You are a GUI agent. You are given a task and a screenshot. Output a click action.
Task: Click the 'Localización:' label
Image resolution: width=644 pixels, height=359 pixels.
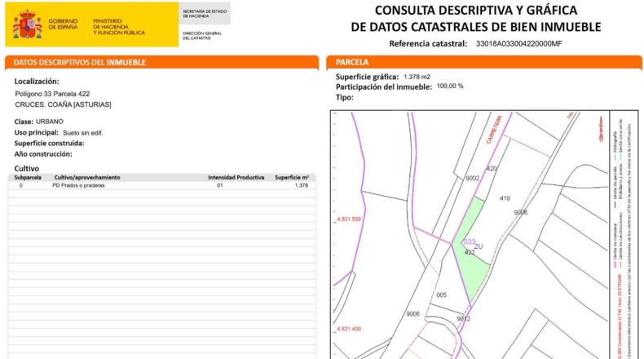pyautogui.click(x=37, y=82)
